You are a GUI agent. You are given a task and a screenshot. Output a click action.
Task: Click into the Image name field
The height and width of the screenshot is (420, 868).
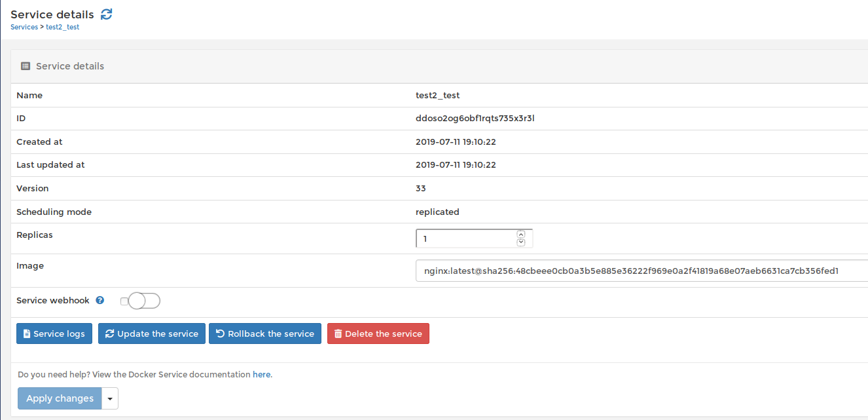[642, 271]
